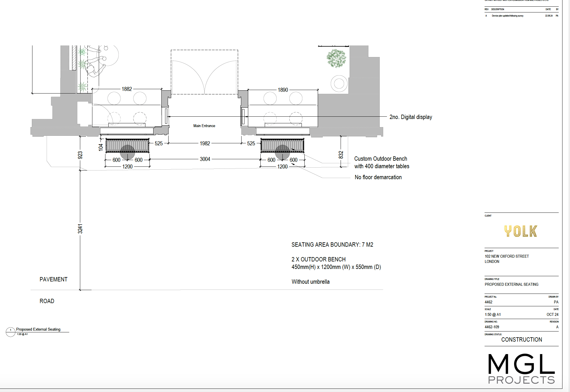Click the 'Custom Outdoor Bench' note
This screenshot has width=570, height=392.
[381, 159]
